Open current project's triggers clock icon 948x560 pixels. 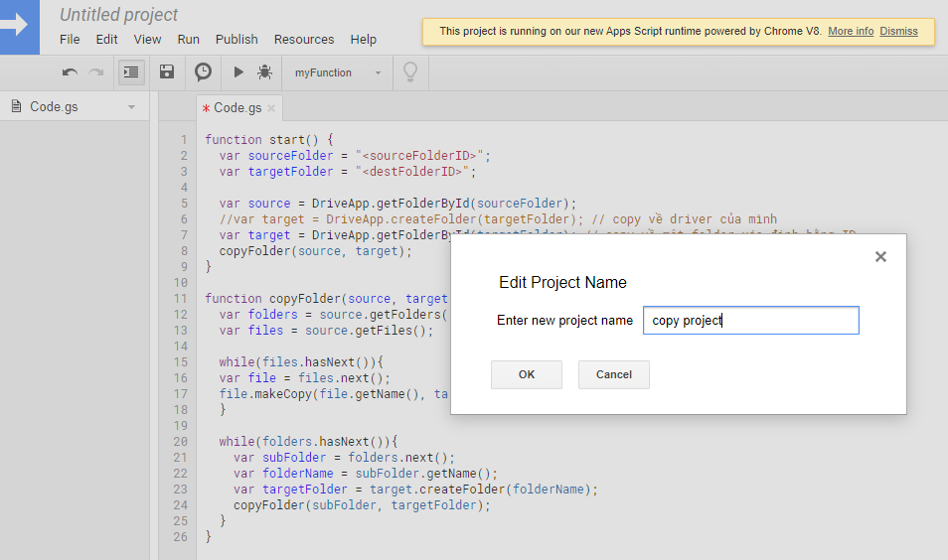click(x=203, y=72)
